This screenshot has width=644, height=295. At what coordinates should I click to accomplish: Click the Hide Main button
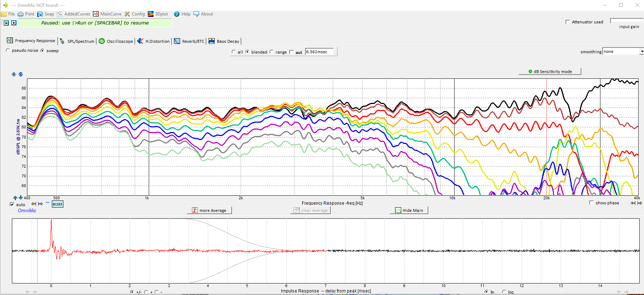pyautogui.click(x=409, y=210)
